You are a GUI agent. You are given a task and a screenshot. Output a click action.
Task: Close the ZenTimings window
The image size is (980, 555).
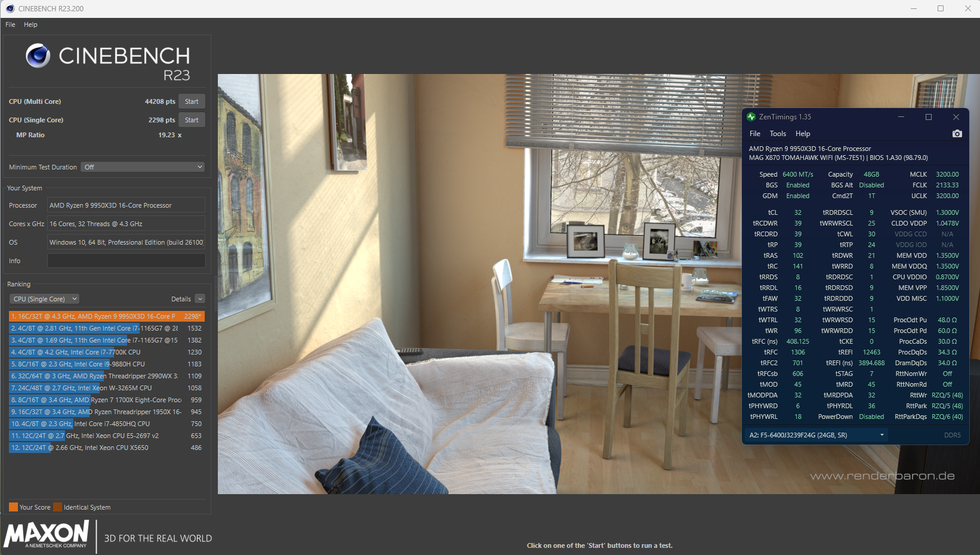(956, 117)
